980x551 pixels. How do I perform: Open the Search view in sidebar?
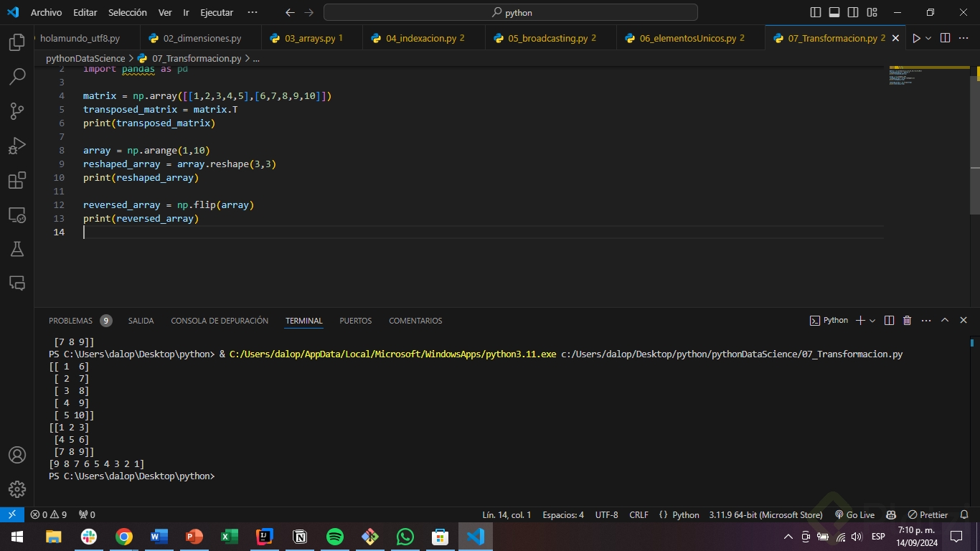pyautogui.click(x=17, y=77)
